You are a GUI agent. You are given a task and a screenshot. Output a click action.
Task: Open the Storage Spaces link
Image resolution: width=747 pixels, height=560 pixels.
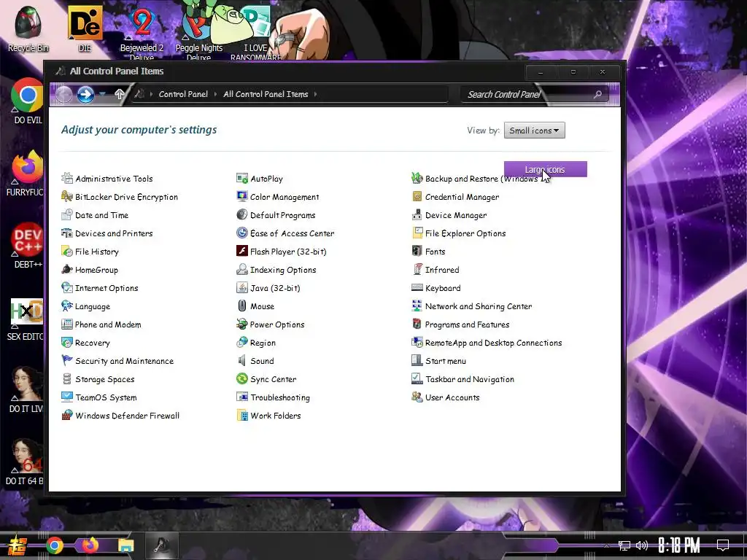[x=105, y=379]
